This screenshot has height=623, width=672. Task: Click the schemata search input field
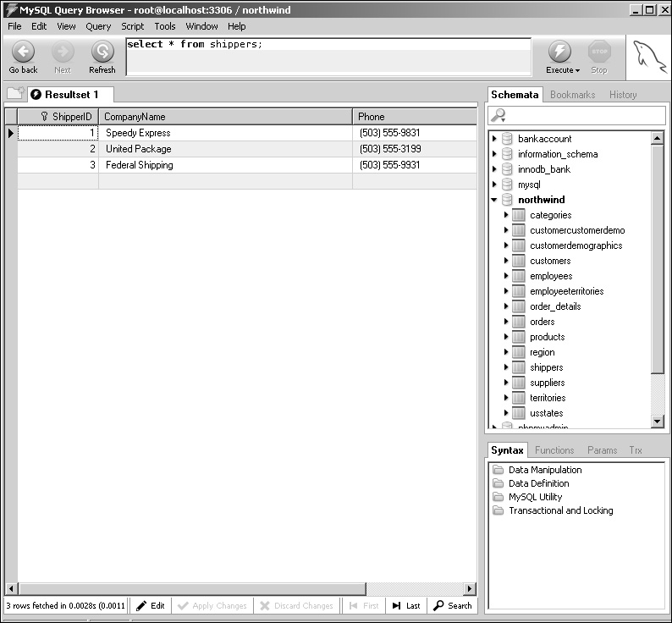(576, 115)
